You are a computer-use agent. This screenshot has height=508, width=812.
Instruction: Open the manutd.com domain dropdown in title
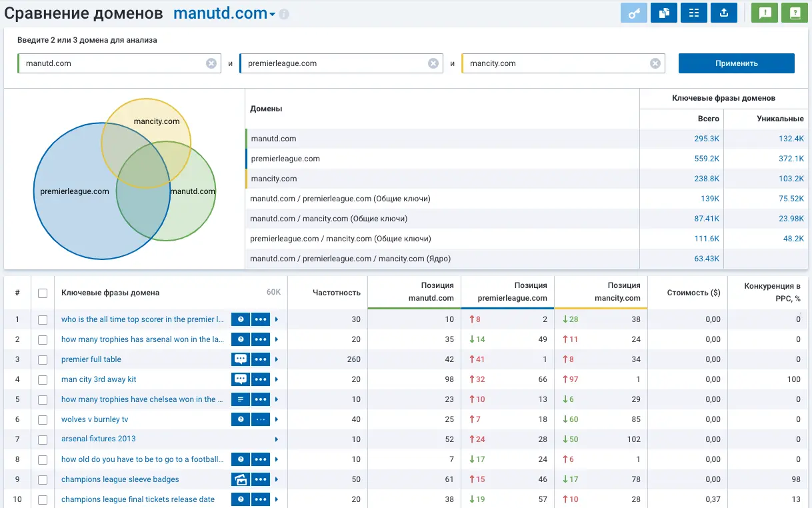coord(272,15)
